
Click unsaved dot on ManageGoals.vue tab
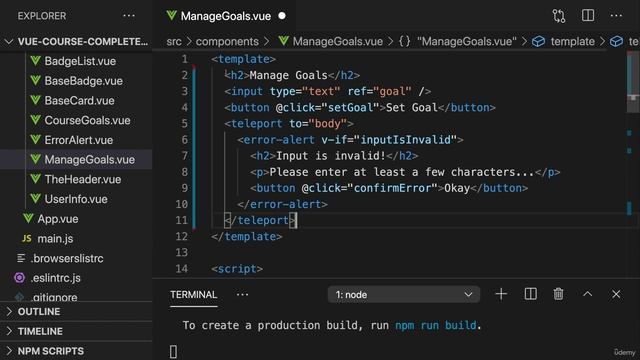282,16
